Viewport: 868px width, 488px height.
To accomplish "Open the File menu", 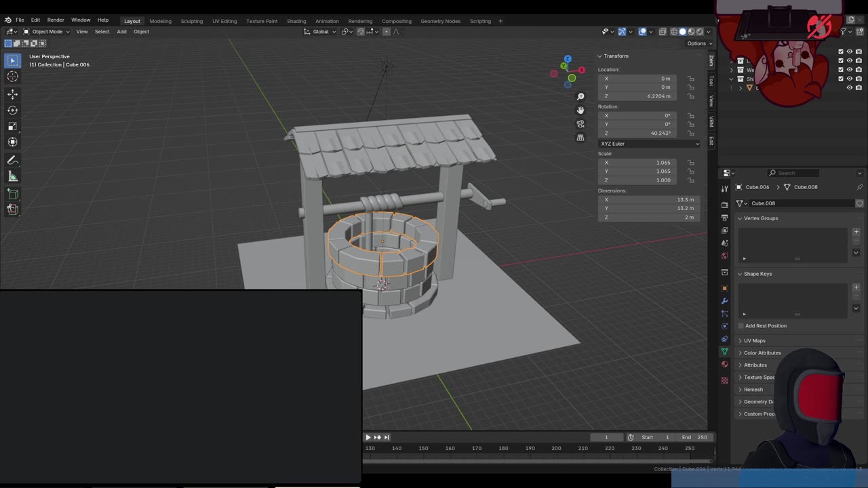I will (x=20, y=20).
